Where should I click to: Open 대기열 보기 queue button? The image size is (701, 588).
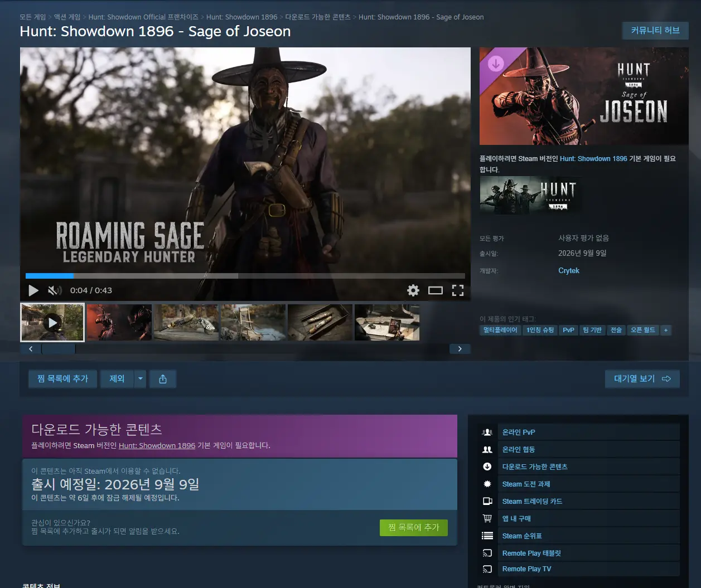[642, 378]
